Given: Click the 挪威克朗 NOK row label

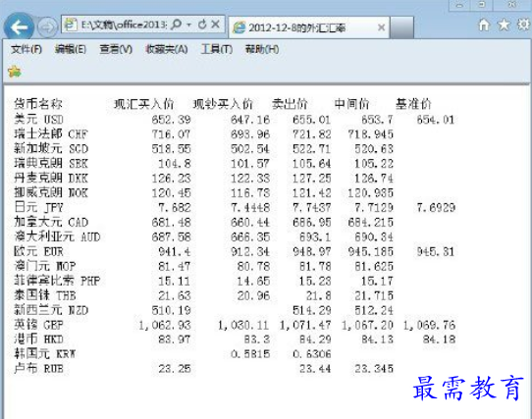Looking at the screenshot, I should click(x=51, y=192).
